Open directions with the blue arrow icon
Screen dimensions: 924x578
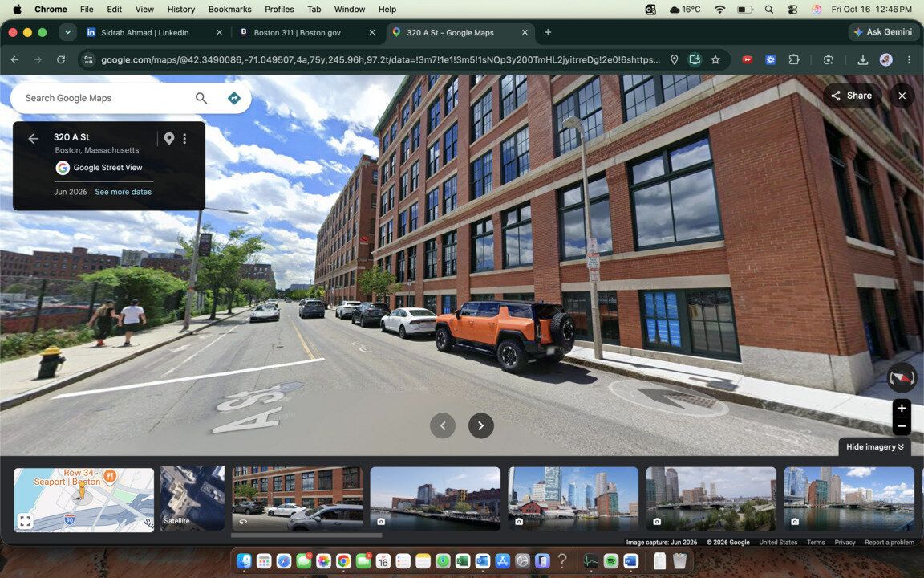(234, 98)
